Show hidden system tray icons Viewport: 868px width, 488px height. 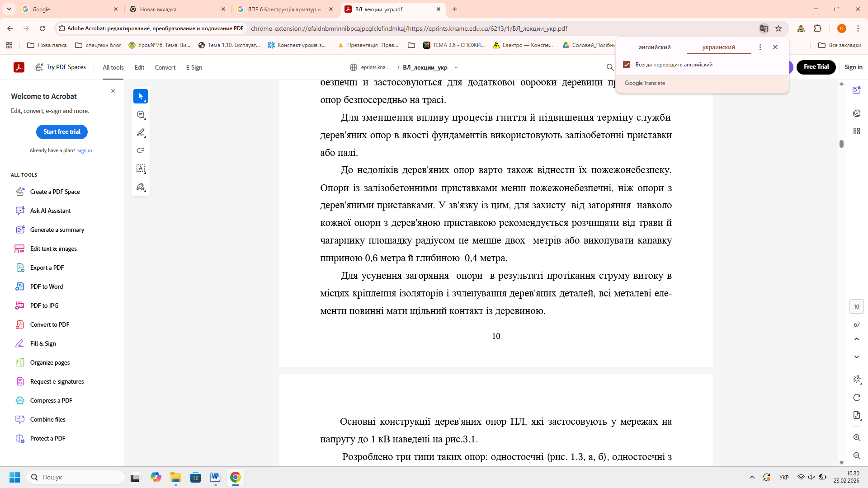click(752, 477)
